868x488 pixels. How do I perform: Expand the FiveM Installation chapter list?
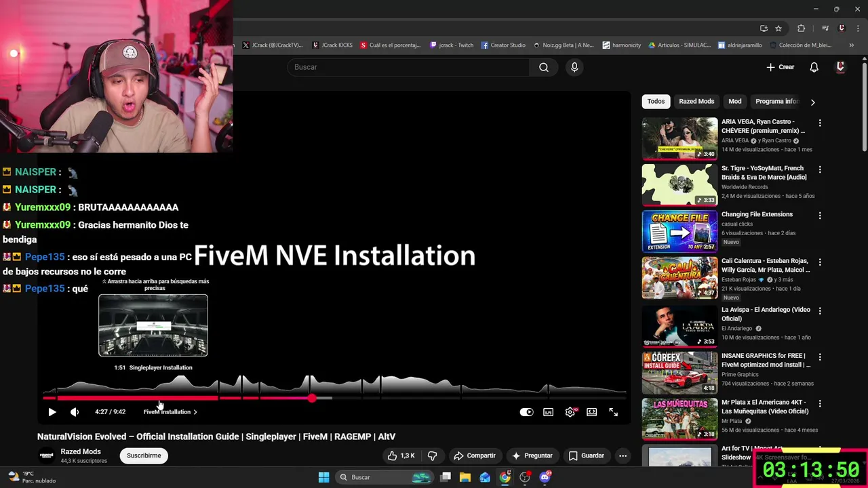pos(170,412)
